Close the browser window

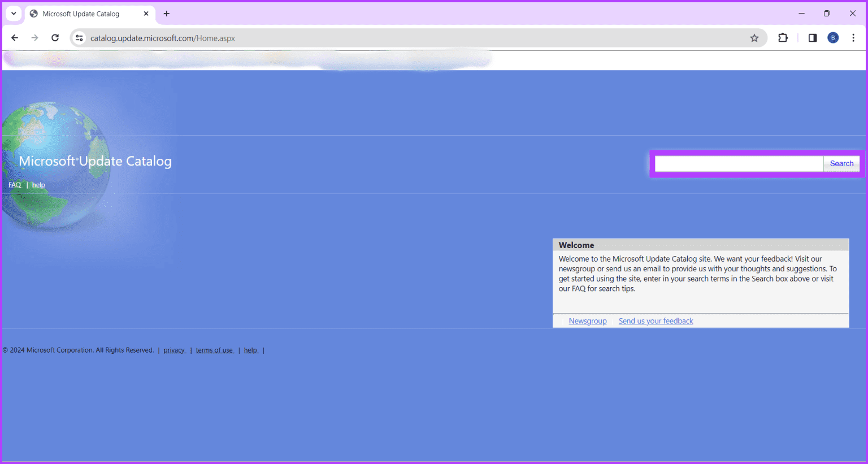pos(853,14)
